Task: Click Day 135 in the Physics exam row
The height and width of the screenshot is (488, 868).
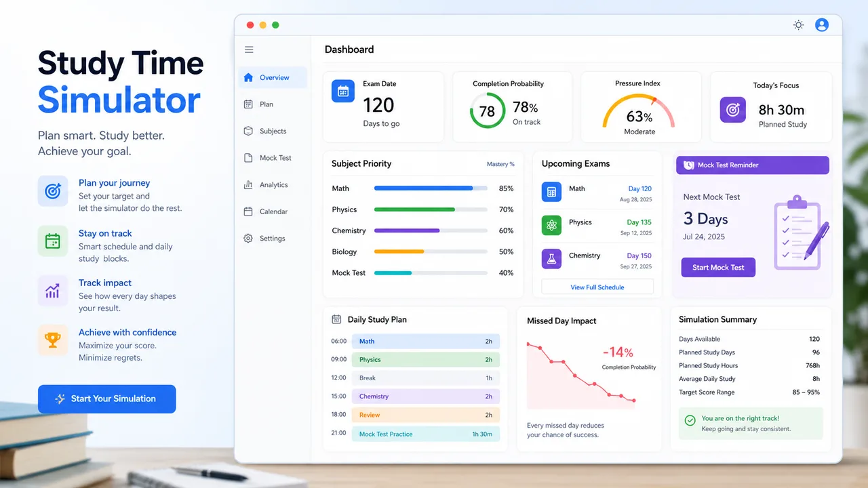Action: point(639,222)
